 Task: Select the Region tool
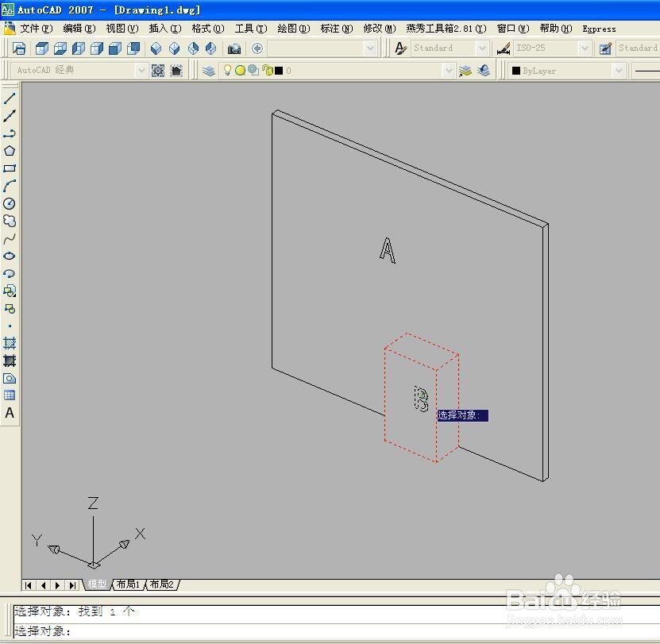click(x=10, y=378)
